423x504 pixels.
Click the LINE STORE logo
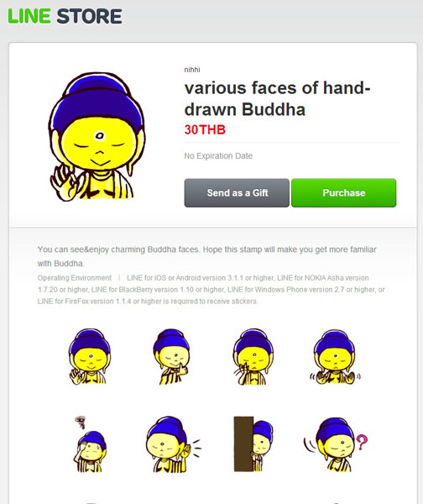pyautogui.click(x=65, y=17)
